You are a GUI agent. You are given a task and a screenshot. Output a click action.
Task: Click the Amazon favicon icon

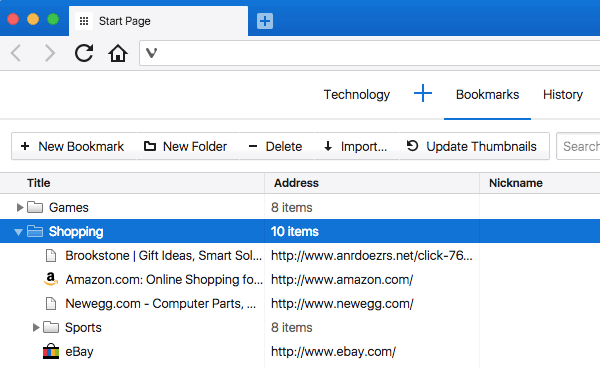(51, 279)
